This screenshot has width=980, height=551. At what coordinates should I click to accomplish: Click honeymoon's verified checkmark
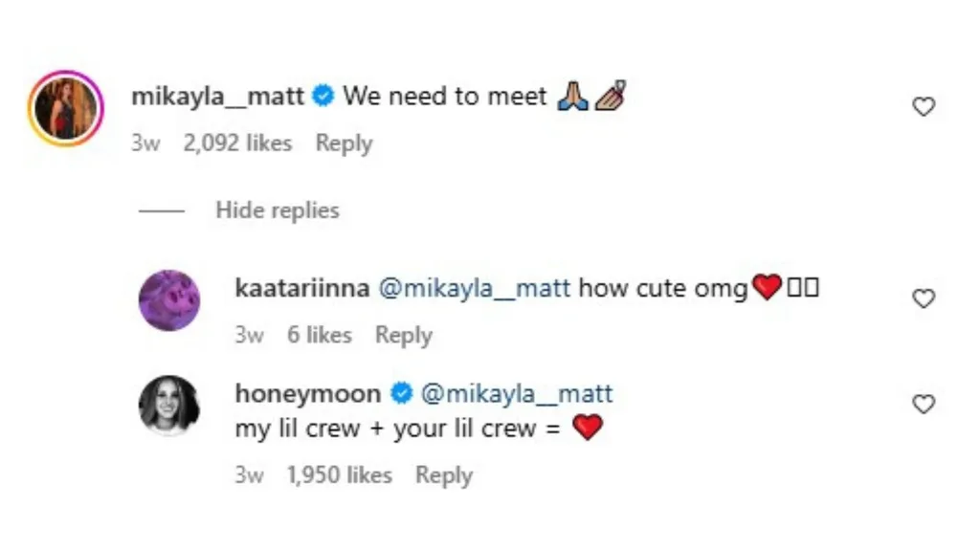click(x=398, y=393)
